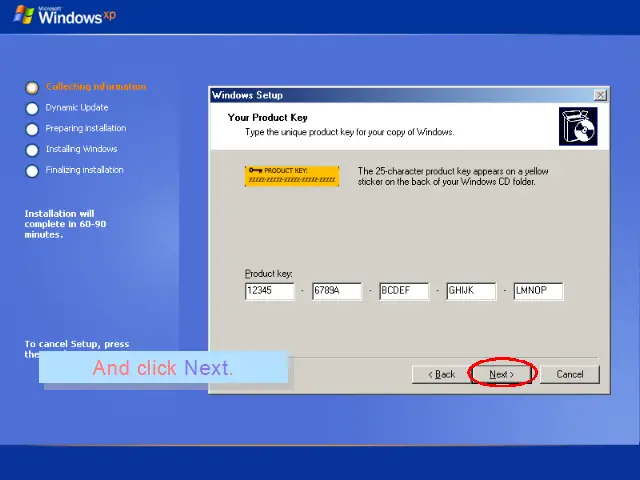Click the Finalizing installation step bullet

(32, 171)
